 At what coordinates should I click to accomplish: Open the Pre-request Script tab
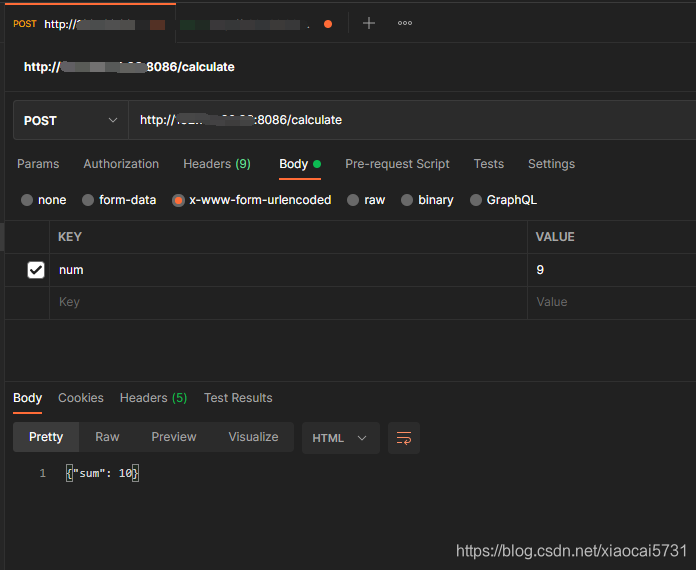coord(397,164)
